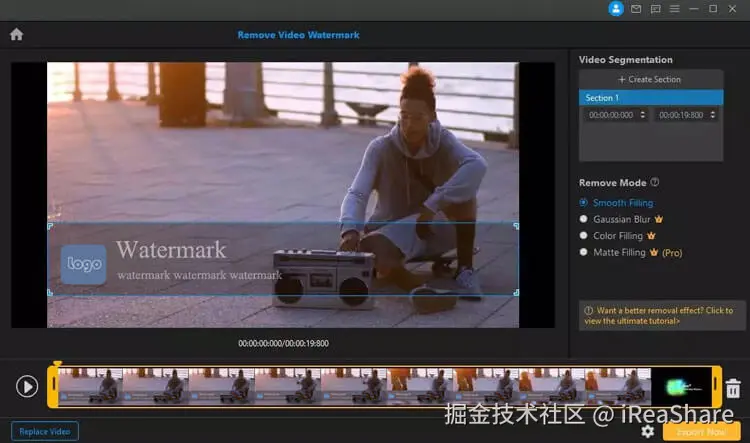Click the right yellow trim handle on timeline
The image size is (750, 443).
[716, 387]
